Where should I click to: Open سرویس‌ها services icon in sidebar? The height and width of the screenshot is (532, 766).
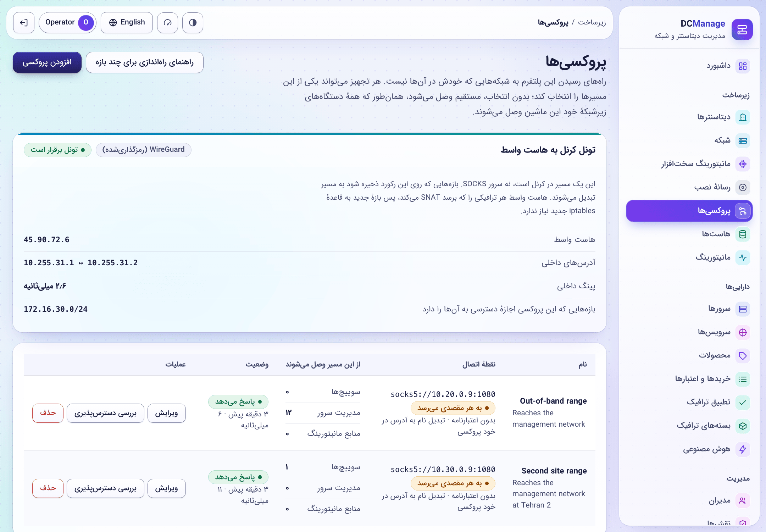coord(743,332)
